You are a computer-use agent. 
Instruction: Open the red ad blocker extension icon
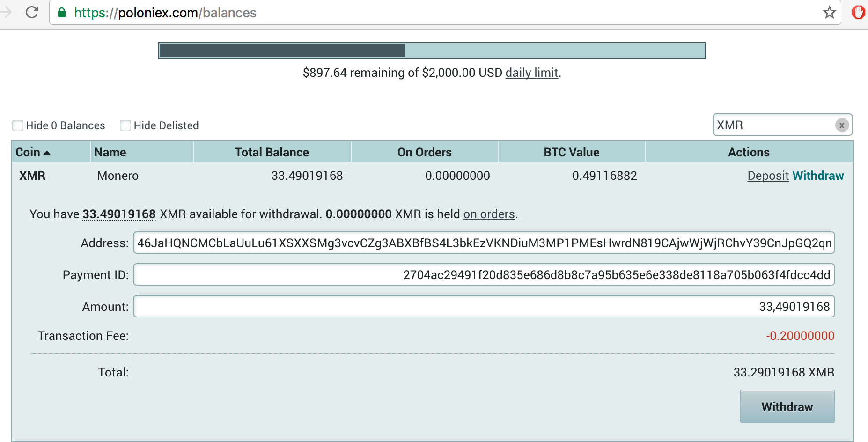tap(858, 12)
